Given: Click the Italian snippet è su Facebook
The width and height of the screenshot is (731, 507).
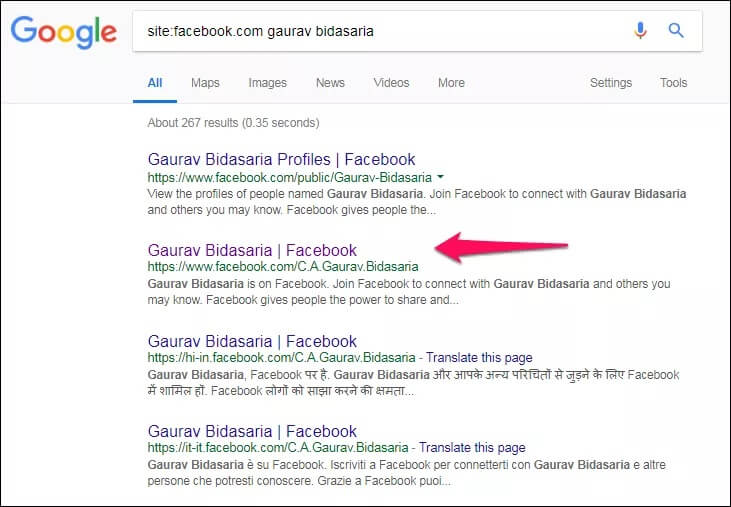Looking at the screenshot, I should [x=406, y=473].
